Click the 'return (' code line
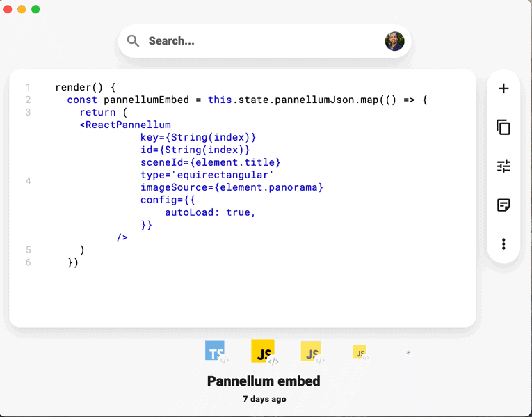Screen dimensions: 532x417 click(x=103, y=112)
